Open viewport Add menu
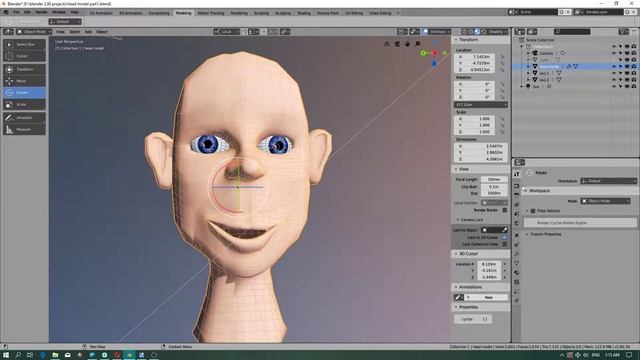This screenshot has width=640, height=360. [88, 31]
